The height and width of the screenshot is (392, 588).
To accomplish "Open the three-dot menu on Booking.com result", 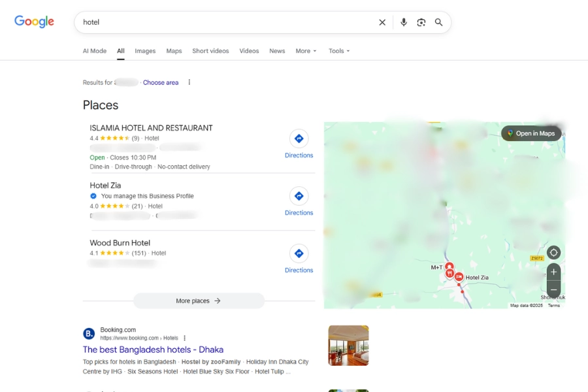I will [184, 337].
